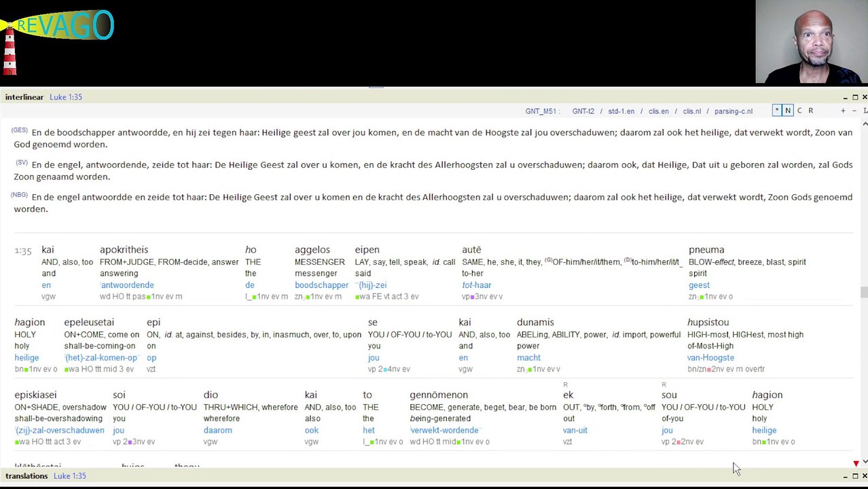Click the Greek word 'eipen'
The image size is (868, 489).
pos(367,250)
